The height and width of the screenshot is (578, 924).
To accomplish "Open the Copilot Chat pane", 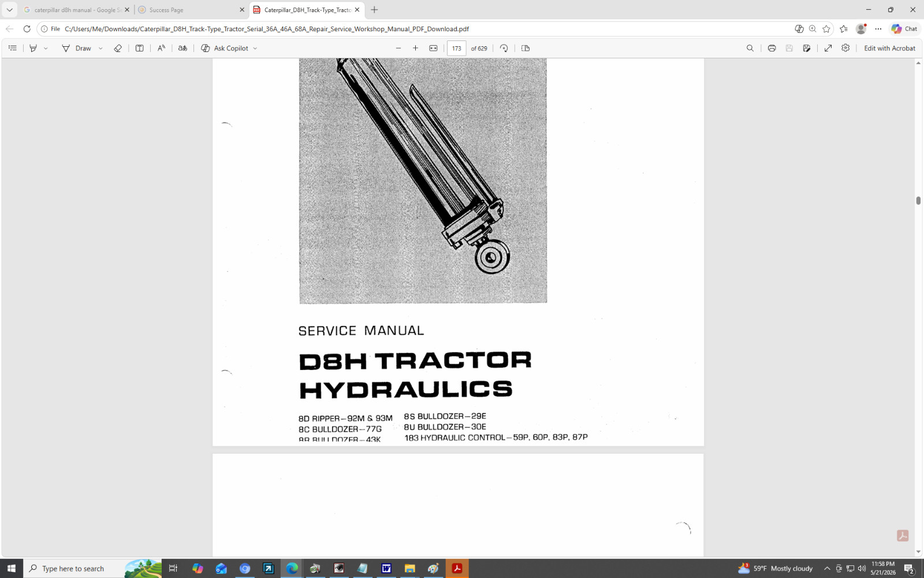I will tap(904, 29).
